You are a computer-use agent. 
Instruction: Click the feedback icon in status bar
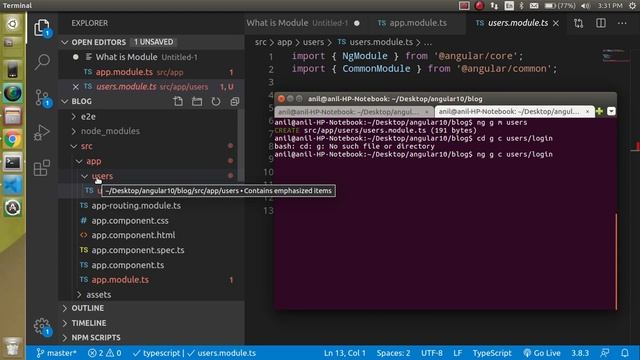[x=605, y=353]
